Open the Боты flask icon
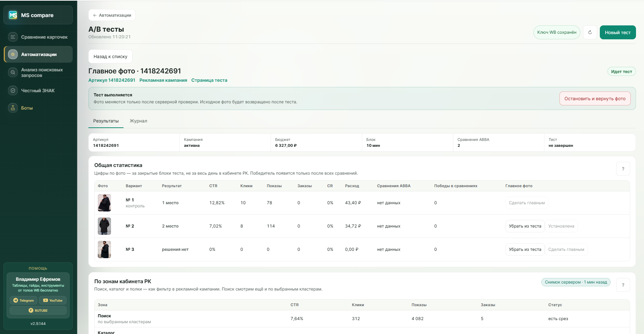 pyautogui.click(x=13, y=108)
